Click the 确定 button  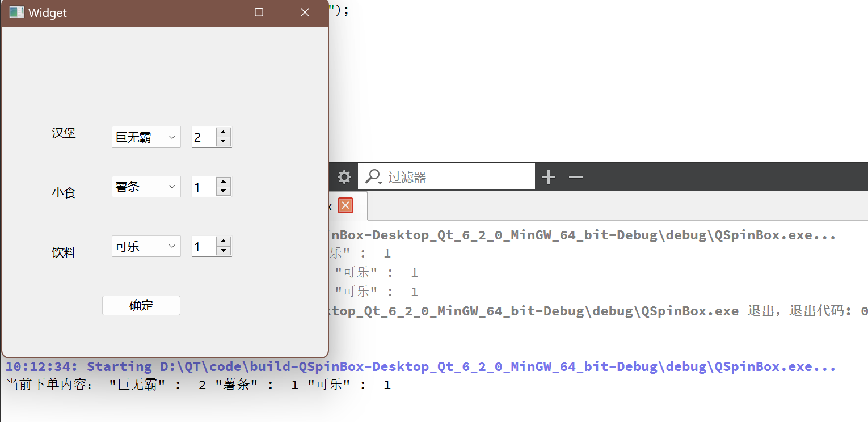(141, 305)
